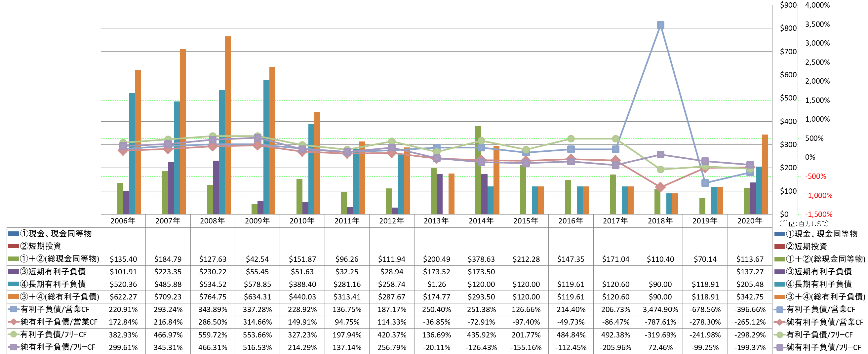Click right legend entry 有利子負債/営業CF
This screenshot has width=868, height=354.
pyautogui.click(x=814, y=309)
